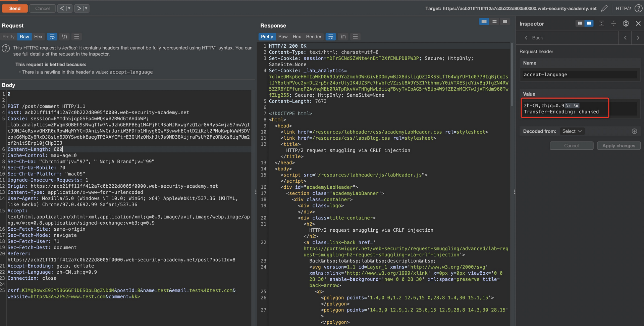Select the Raw tab in Request
This screenshot has height=326, width=644.
(x=24, y=37)
